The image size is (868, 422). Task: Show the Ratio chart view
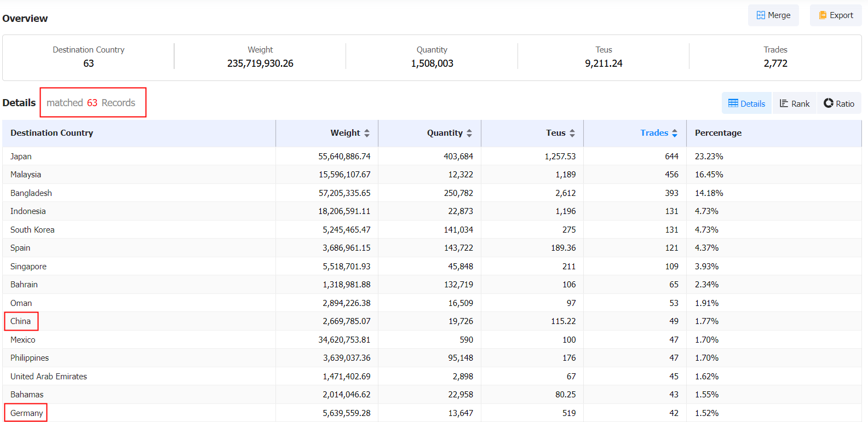pyautogui.click(x=839, y=103)
